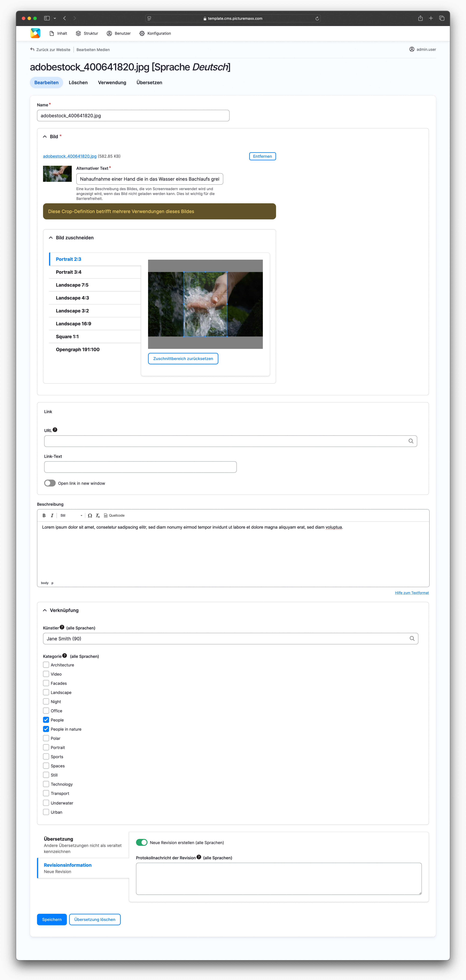
Task: Toggle italic in Beschreibung editor
Action: (x=52, y=515)
